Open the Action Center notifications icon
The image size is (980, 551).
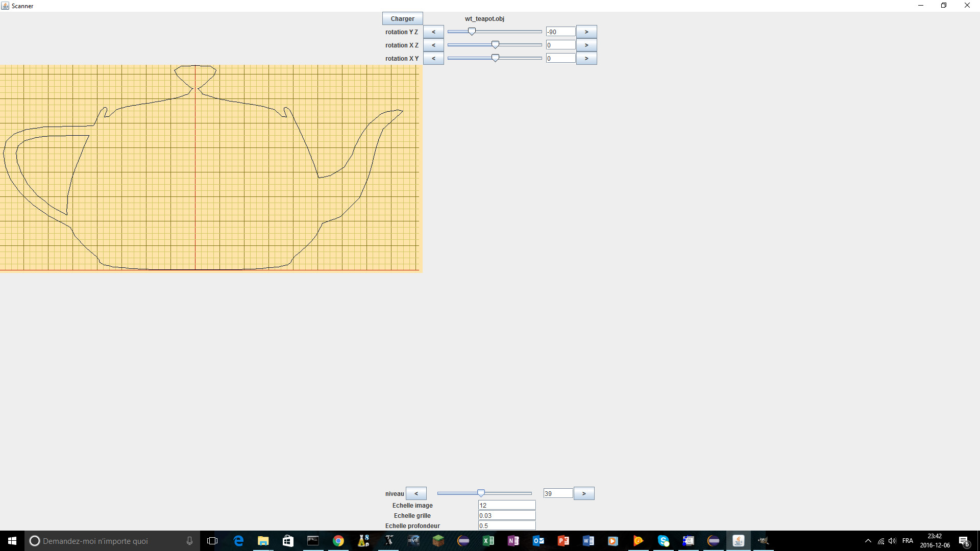964,541
